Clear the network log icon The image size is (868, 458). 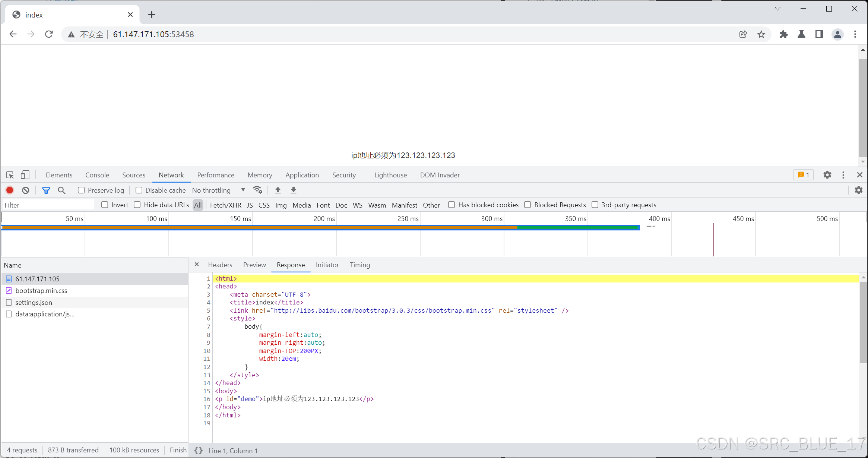pos(25,190)
